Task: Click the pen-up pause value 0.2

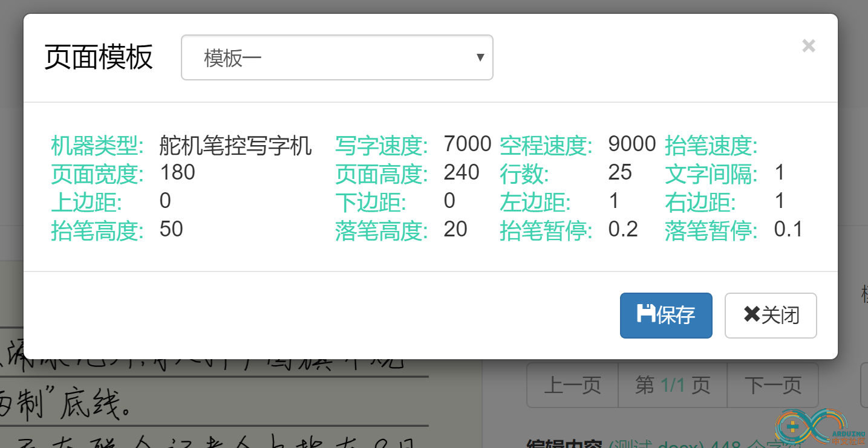Action: 623,229
